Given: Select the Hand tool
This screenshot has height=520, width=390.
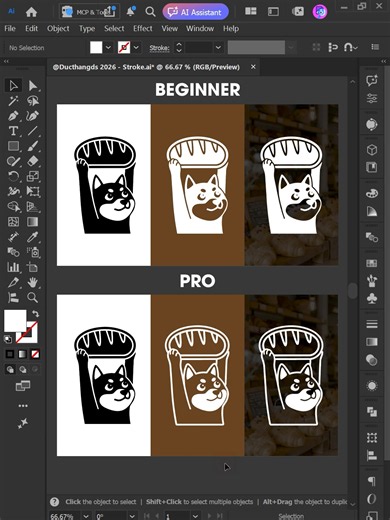Looking at the screenshot, I should click(x=33, y=282).
